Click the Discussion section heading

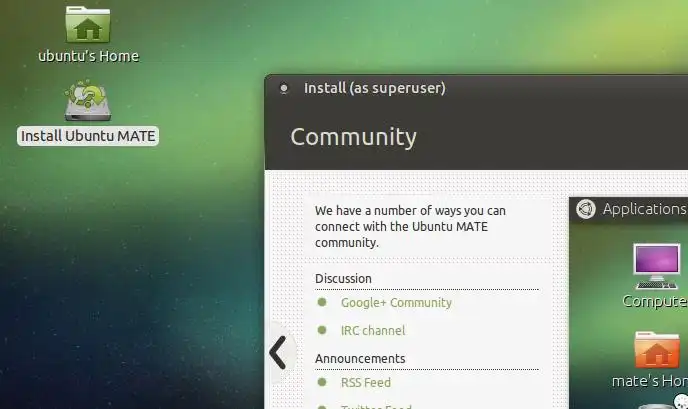343,279
